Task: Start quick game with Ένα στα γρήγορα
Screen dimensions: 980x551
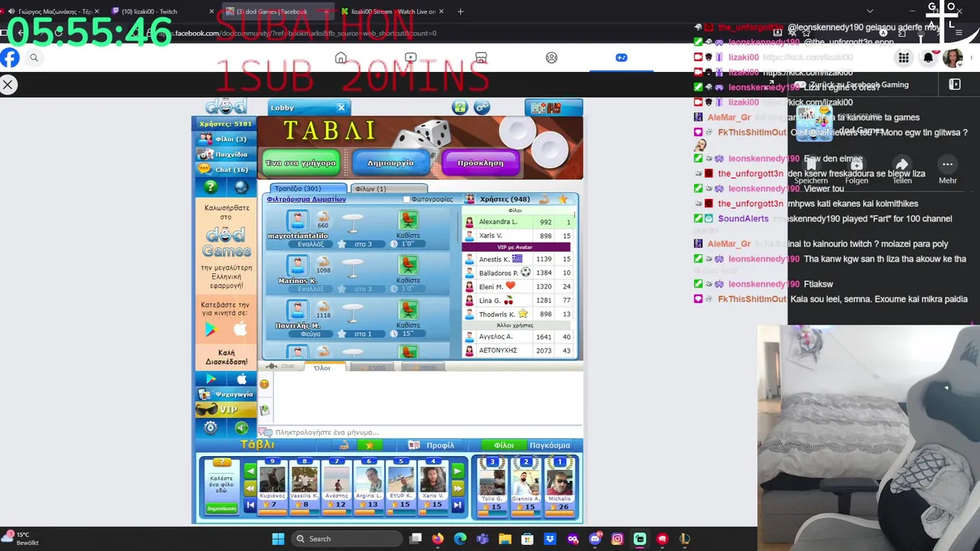Action: coord(301,163)
